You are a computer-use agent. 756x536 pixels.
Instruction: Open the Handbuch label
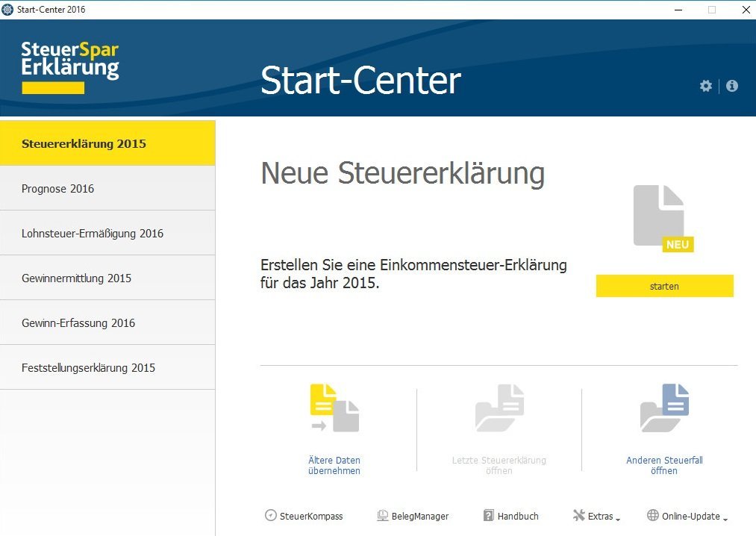tap(518, 517)
